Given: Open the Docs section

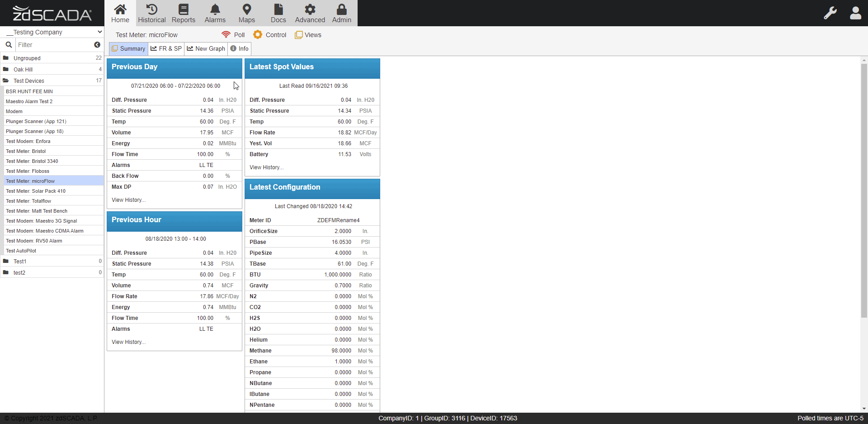Looking at the screenshot, I should (x=278, y=13).
